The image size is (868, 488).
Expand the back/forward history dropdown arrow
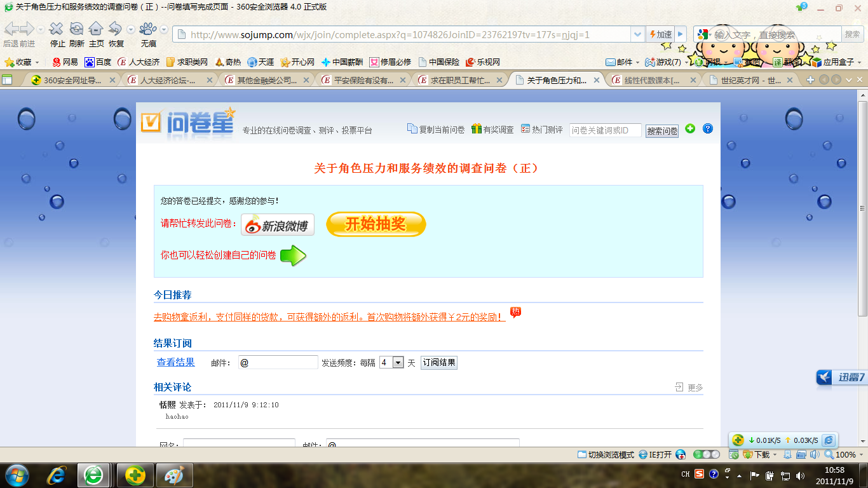[41, 29]
